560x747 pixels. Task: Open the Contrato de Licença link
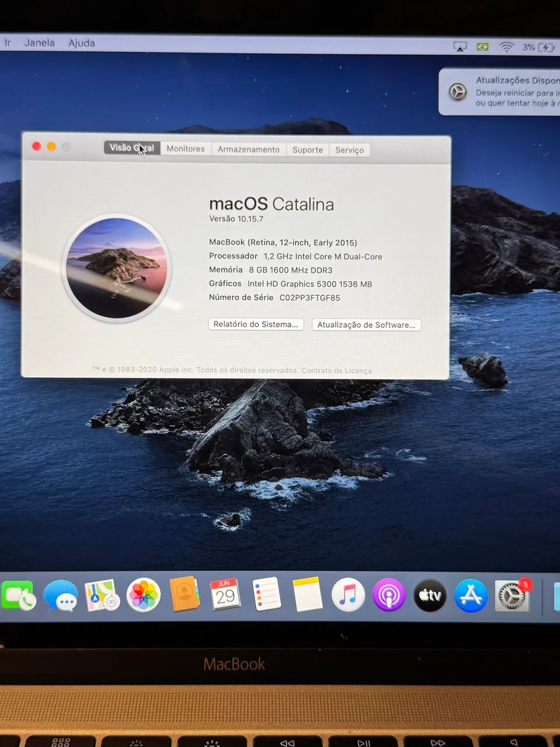coord(337,371)
